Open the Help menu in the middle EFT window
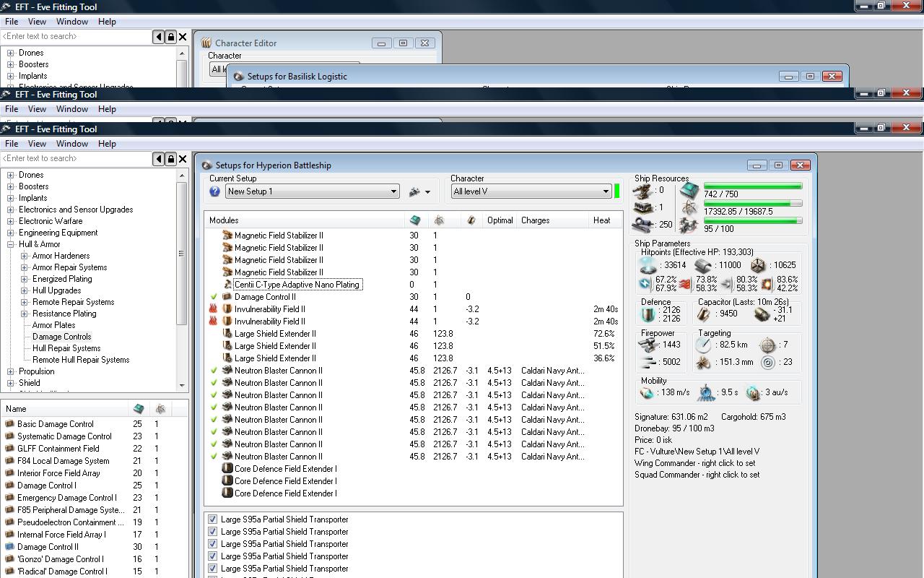924x578 pixels. pyautogui.click(x=107, y=109)
